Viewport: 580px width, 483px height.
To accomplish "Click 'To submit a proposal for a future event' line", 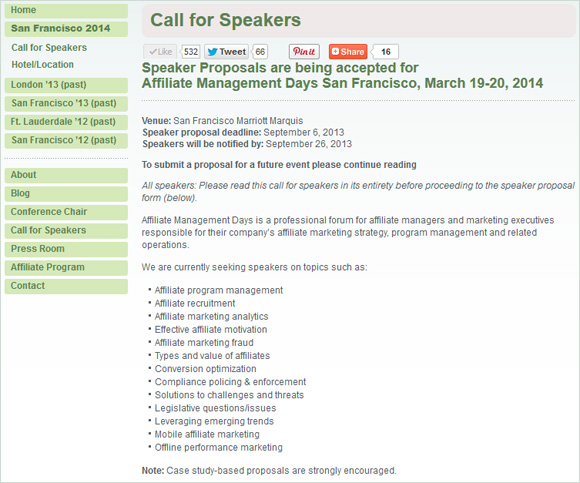I will click(x=279, y=165).
